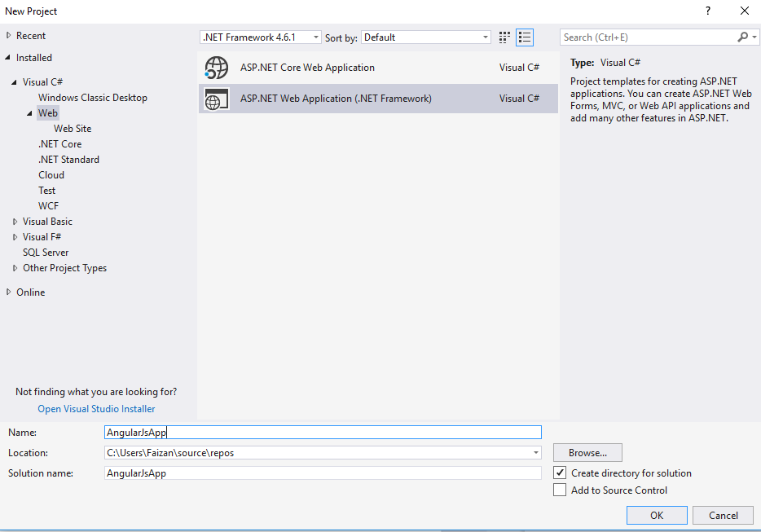The height and width of the screenshot is (532, 761).
Task: Switch to small icons view
Action: [x=504, y=37]
